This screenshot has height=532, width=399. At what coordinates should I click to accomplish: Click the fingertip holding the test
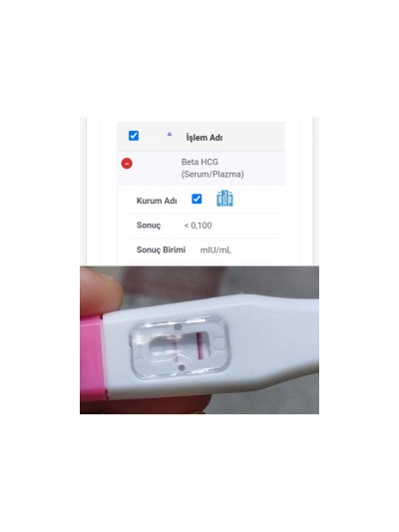(x=99, y=290)
